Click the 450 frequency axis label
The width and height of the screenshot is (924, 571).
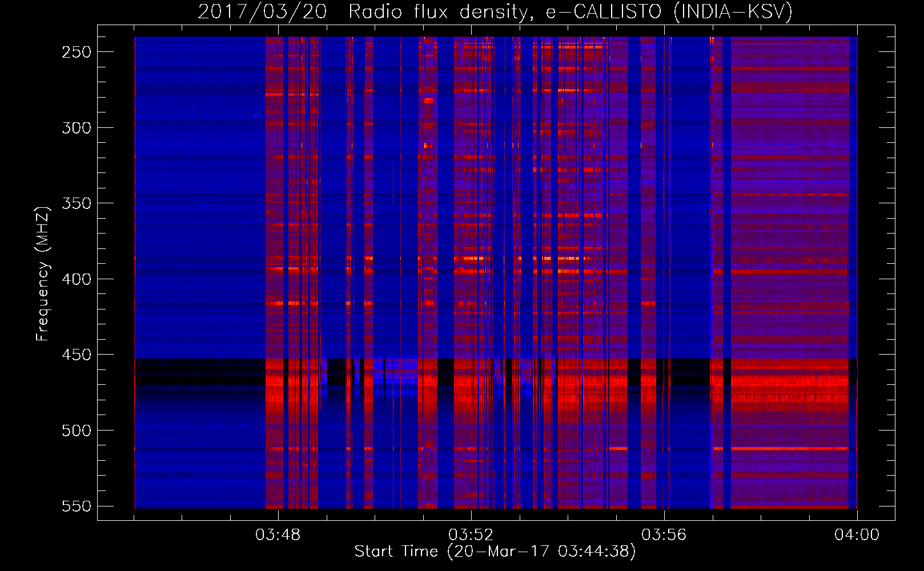[77, 355]
